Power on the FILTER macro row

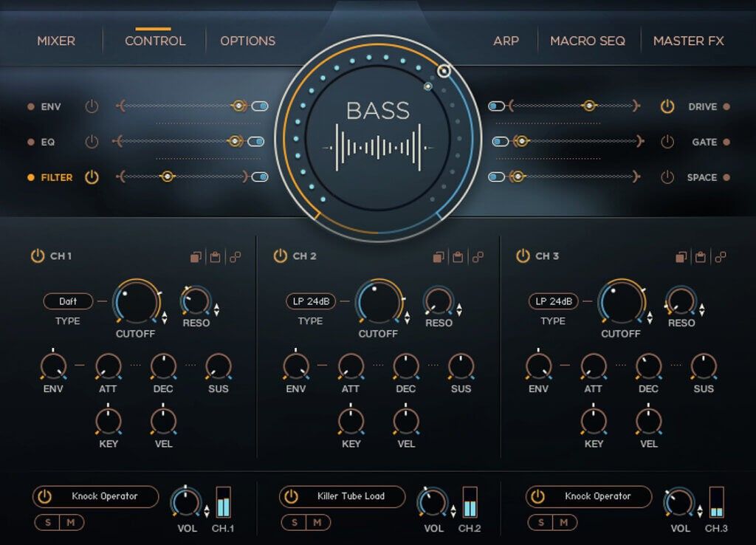(93, 177)
